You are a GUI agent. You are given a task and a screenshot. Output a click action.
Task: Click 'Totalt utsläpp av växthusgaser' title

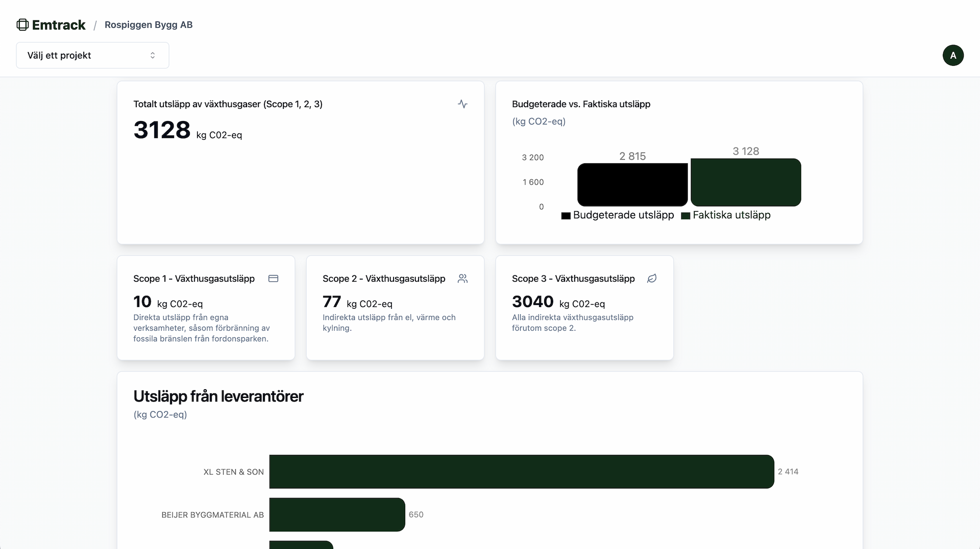coord(228,104)
